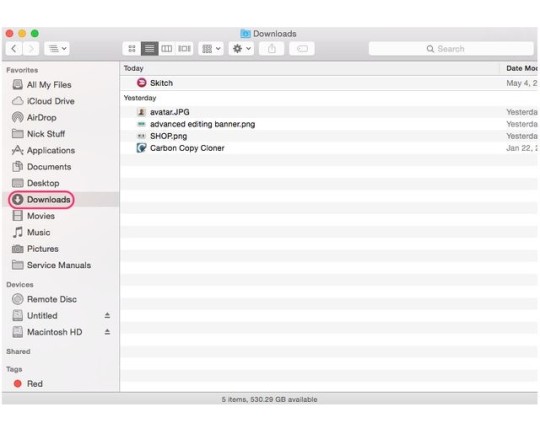Select list view button

pyautogui.click(x=149, y=49)
